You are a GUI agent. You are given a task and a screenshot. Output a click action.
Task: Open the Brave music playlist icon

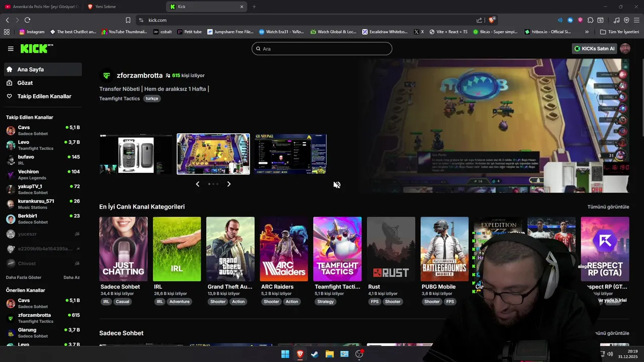coord(617,20)
